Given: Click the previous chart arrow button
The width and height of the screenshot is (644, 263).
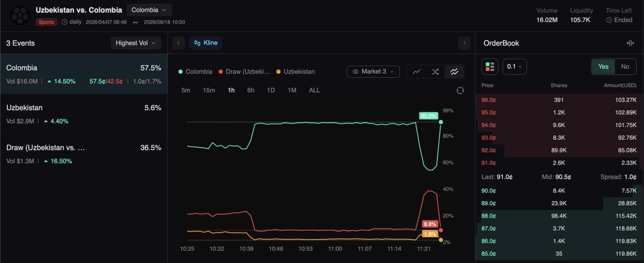Looking at the screenshot, I should [x=179, y=43].
